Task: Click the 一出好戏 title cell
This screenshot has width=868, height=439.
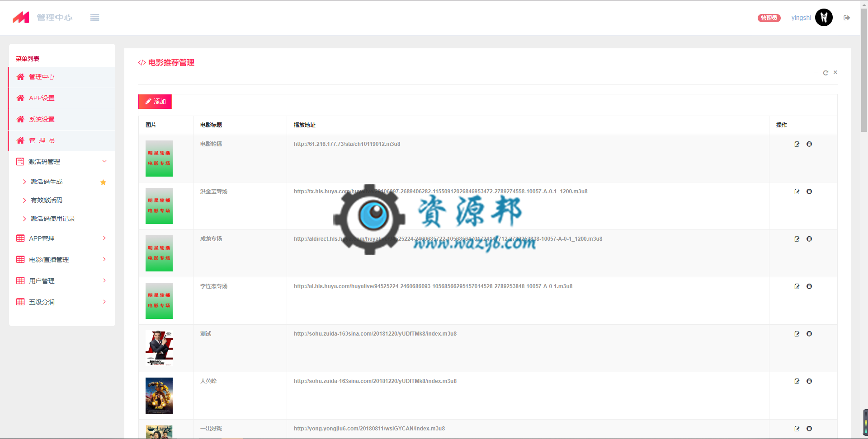Action: (211, 429)
